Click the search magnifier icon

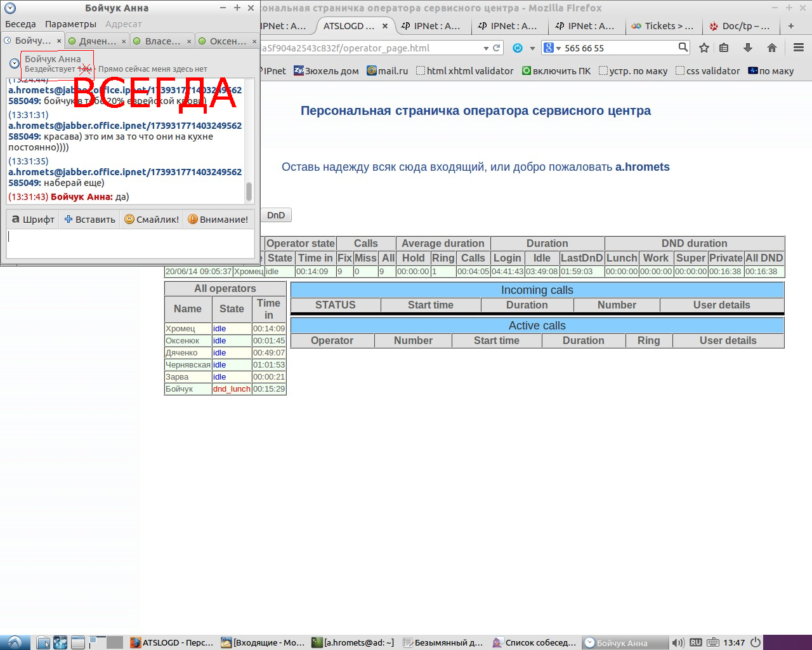(683, 48)
